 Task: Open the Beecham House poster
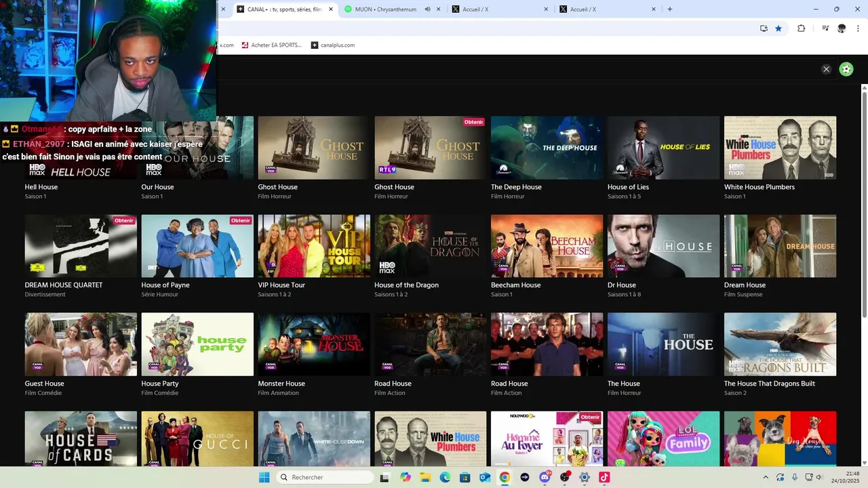(x=547, y=246)
